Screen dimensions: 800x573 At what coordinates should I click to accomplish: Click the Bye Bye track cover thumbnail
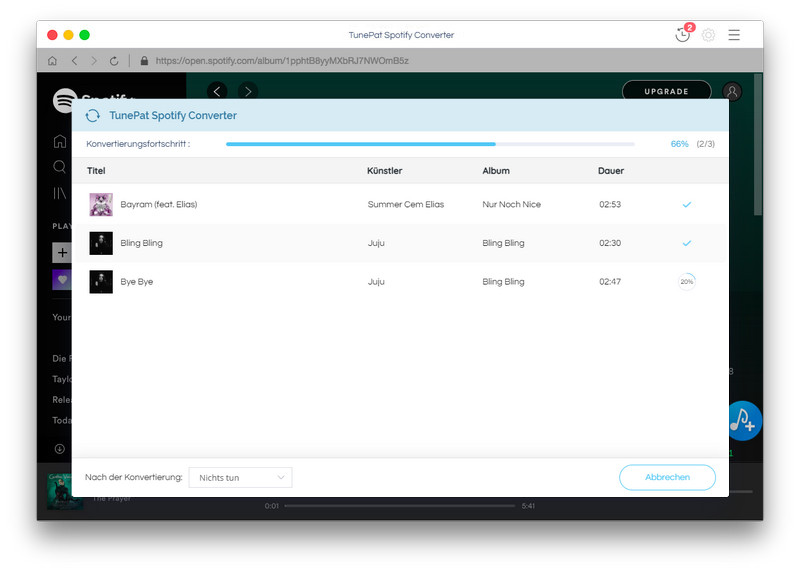point(101,282)
